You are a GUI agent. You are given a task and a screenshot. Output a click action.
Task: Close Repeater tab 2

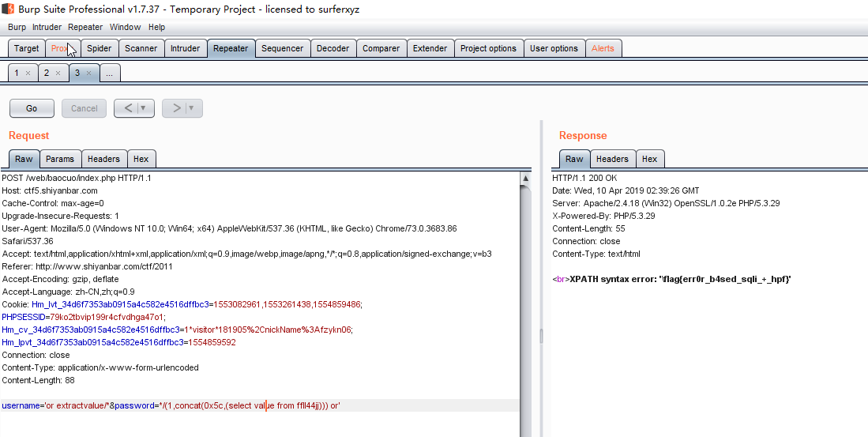click(58, 73)
